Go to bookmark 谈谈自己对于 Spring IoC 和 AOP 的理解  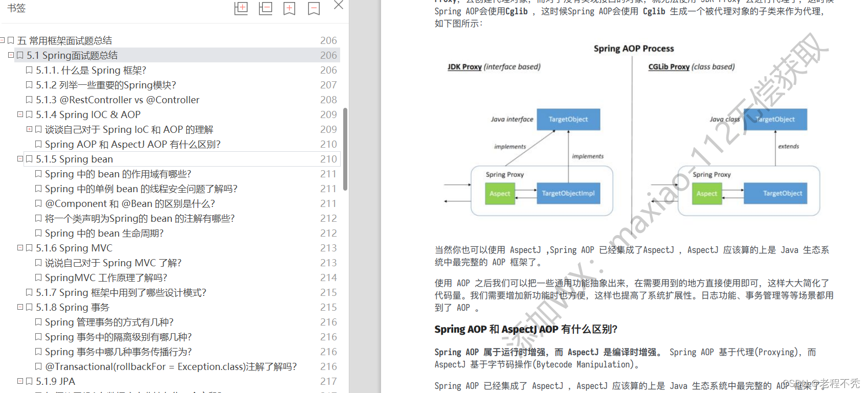tap(129, 129)
